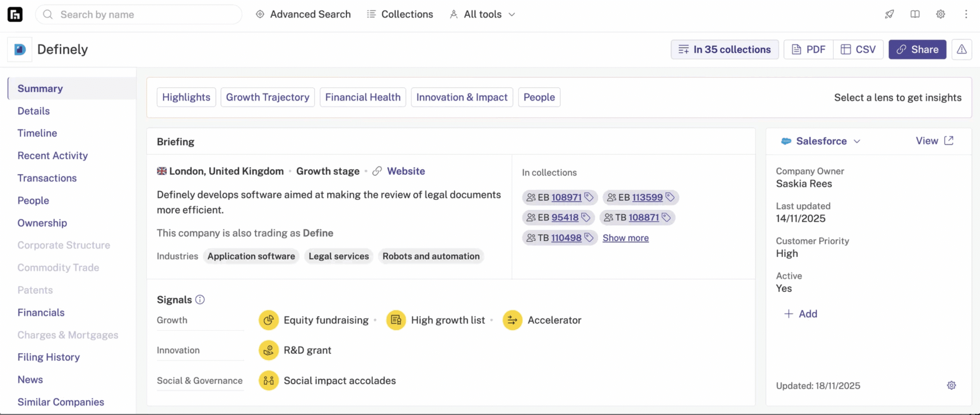This screenshot has height=415, width=980.
Task: Click the tag icon on EB 95418
Action: point(586,217)
